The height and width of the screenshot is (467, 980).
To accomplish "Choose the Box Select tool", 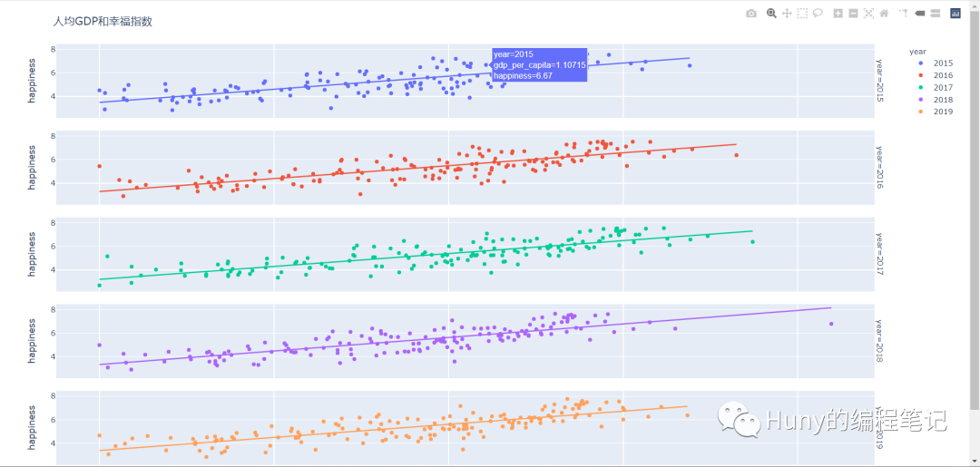I will tap(802, 14).
